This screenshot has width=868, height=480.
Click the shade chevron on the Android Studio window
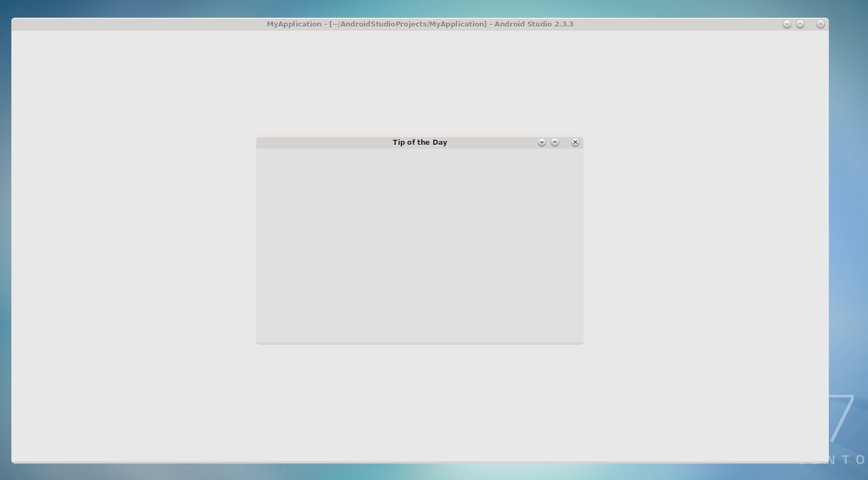(787, 24)
